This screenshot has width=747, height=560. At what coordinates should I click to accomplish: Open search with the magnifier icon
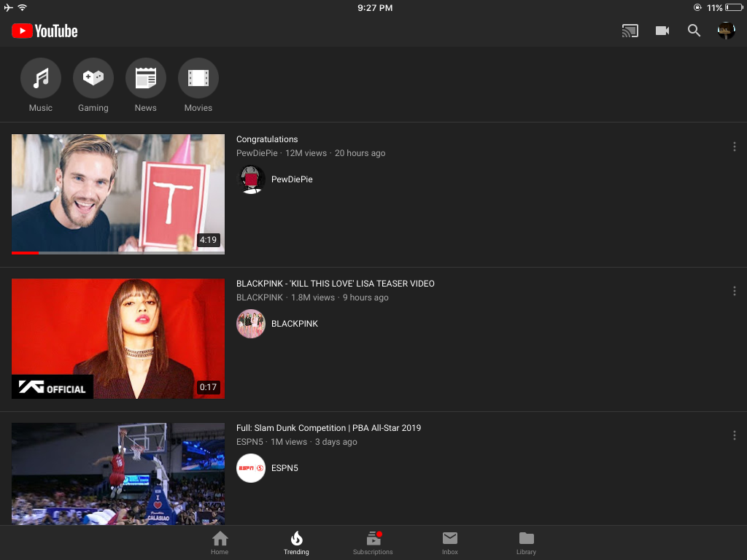(x=694, y=31)
